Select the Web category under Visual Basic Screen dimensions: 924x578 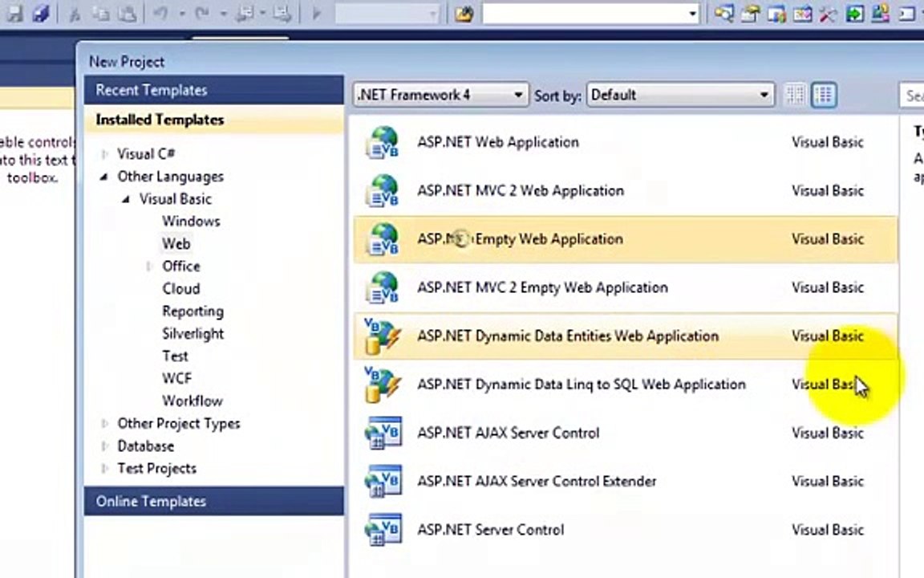pyautogui.click(x=176, y=243)
